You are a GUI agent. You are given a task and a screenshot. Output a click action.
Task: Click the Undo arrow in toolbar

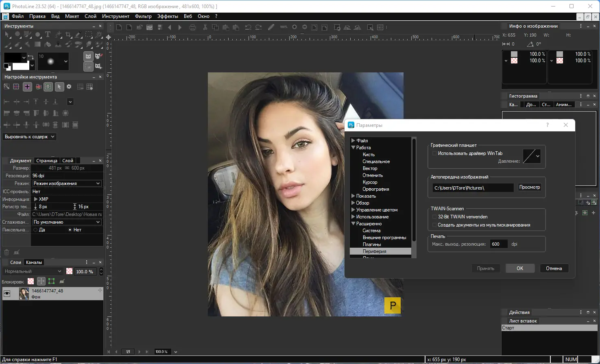(248, 27)
